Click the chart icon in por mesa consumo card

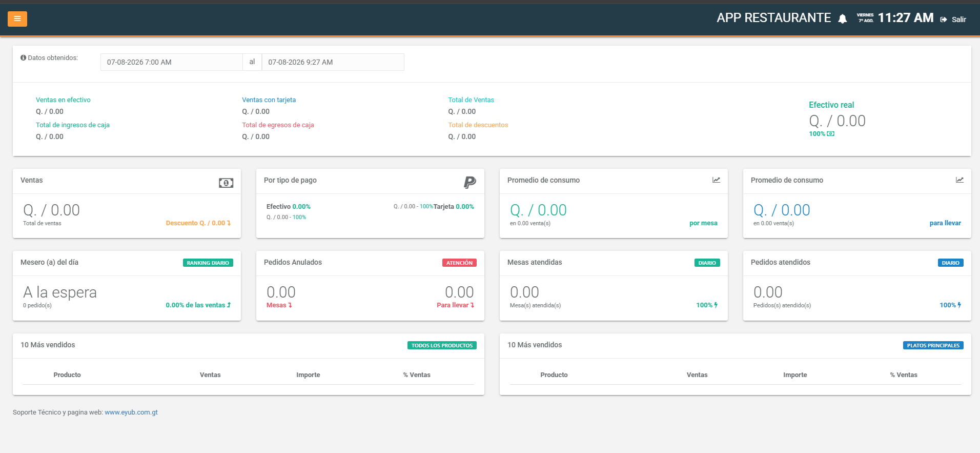coord(716,180)
